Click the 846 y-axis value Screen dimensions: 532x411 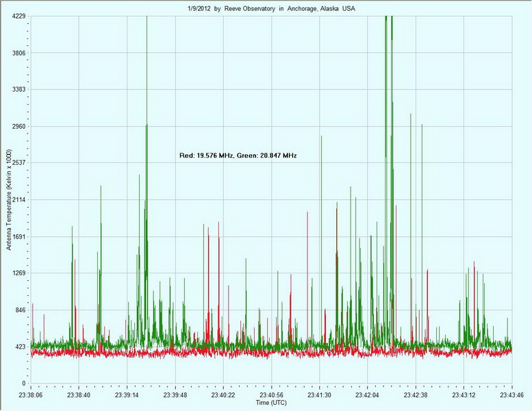coord(21,310)
